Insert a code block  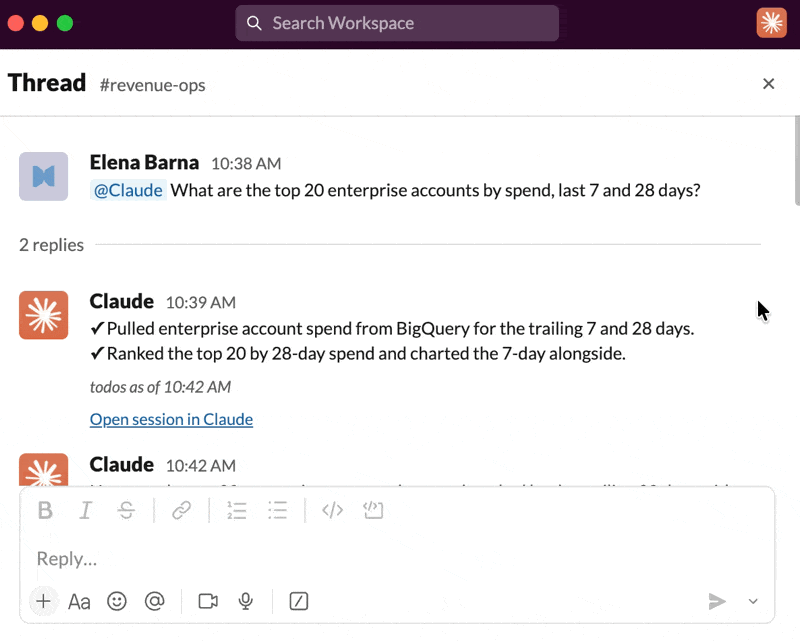373,510
